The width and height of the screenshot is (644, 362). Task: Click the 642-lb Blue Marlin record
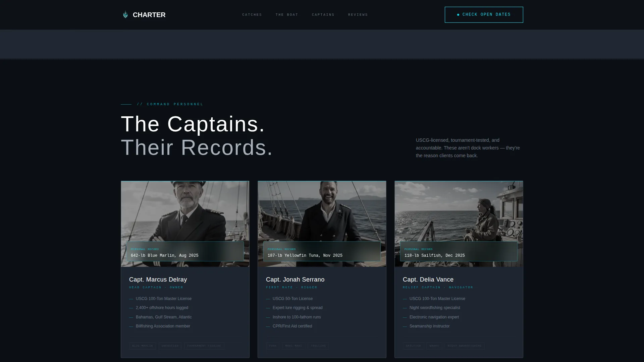pyautogui.click(x=185, y=251)
